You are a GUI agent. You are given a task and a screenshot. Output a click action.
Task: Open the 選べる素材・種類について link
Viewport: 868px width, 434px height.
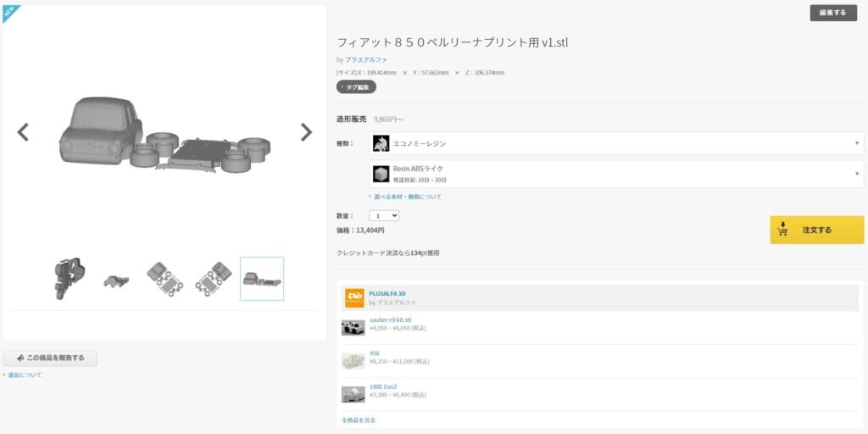tap(408, 197)
